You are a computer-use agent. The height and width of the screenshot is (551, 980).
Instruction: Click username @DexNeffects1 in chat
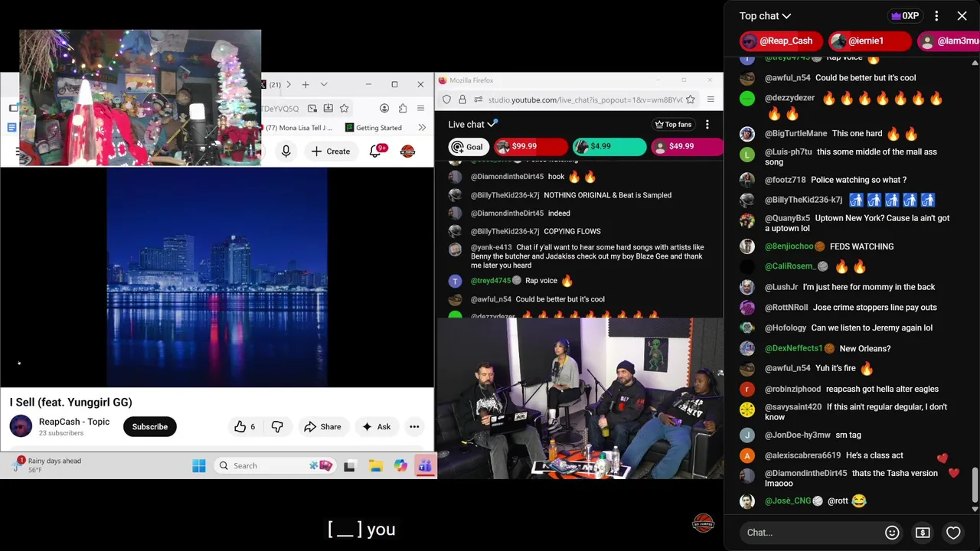pyautogui.click(x=793, y=348)
